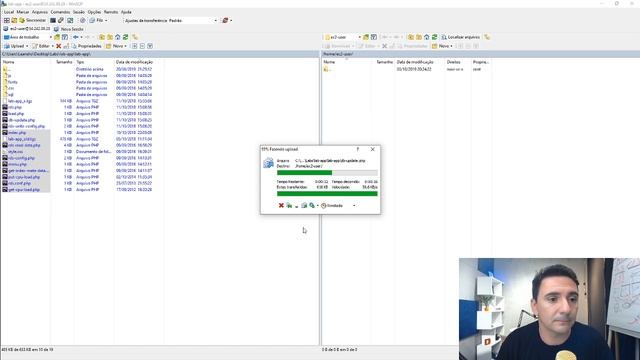Move upload to background queue icon

pos(289,205)
